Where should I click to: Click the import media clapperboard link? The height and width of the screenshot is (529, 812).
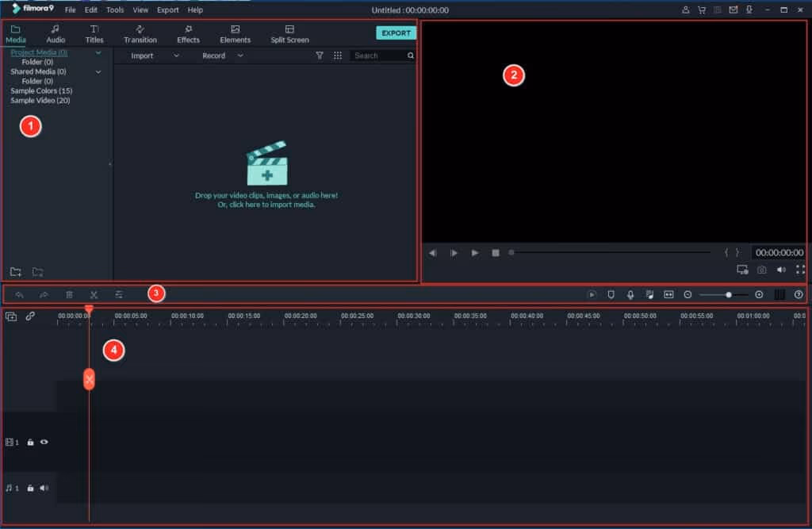coord(266,167)
